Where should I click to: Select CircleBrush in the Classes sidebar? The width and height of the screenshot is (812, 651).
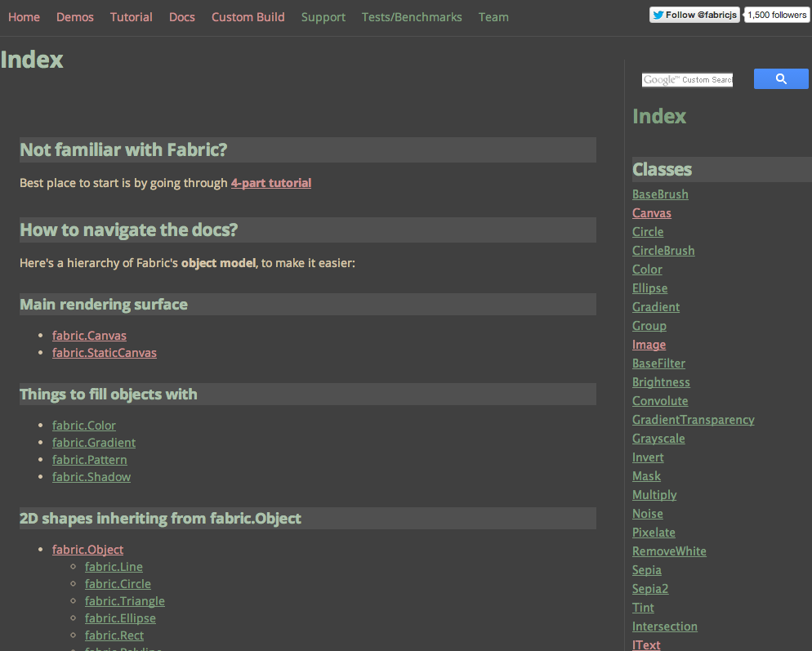coord(663,250)
